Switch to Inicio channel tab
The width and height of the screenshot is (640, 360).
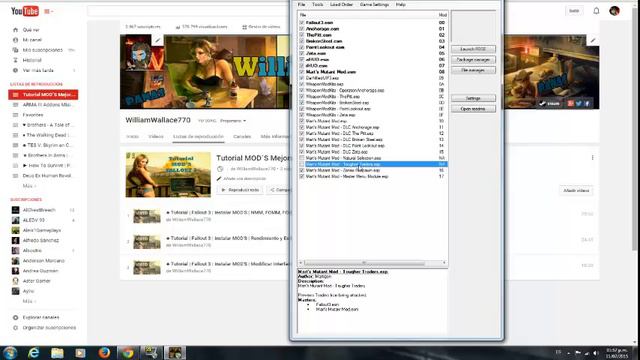tap(132, 136)
